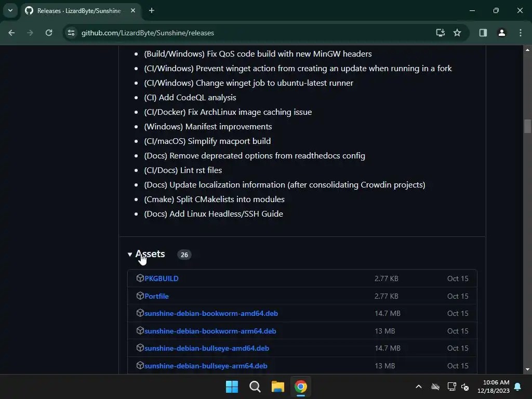The height and width of the screenshot is (399, 532).
Task: Click the muted volume tray icon
Action: coord(465,387)
